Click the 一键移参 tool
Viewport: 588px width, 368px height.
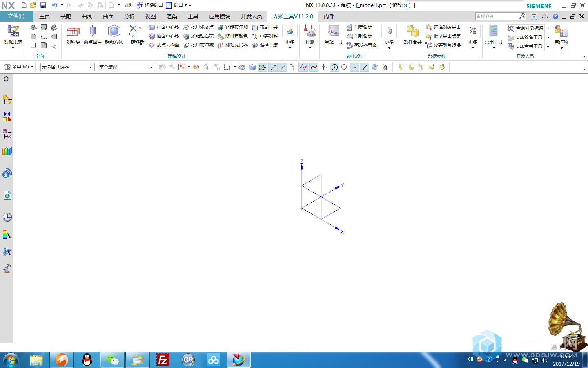coord(135,35)
